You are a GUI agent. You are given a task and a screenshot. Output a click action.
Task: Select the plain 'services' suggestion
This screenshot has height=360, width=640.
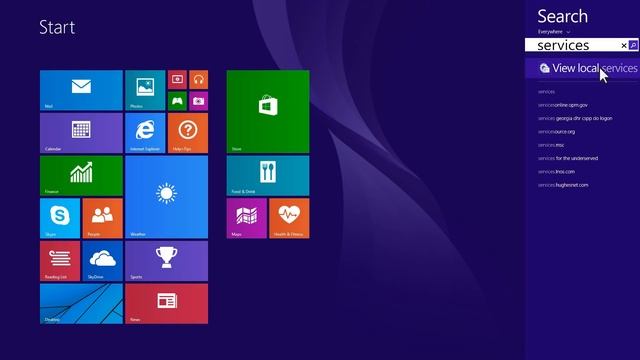546,92
